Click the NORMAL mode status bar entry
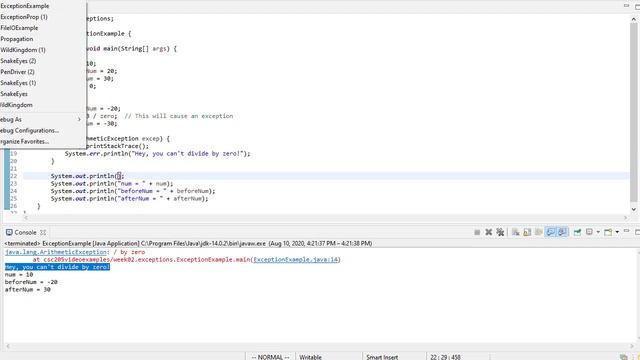This screenshot has width=640, height=360. click(x=270, y=357)
